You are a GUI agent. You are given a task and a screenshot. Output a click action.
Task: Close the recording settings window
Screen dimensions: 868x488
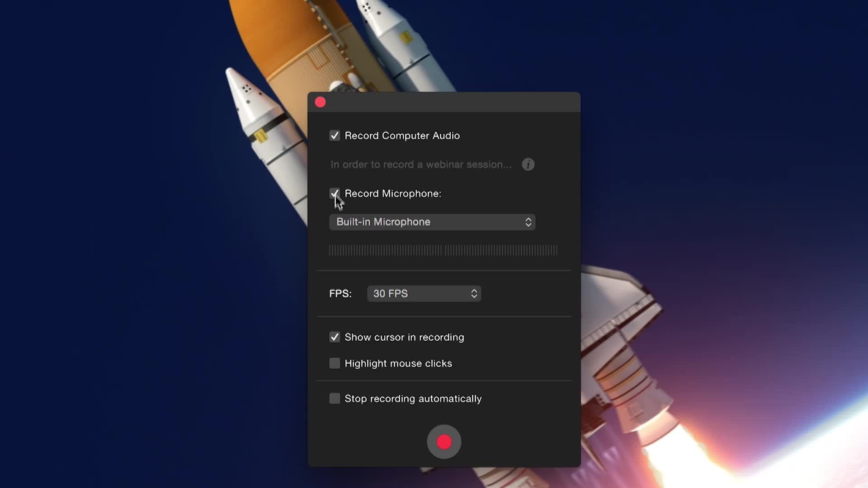click(x=320, y=103)
